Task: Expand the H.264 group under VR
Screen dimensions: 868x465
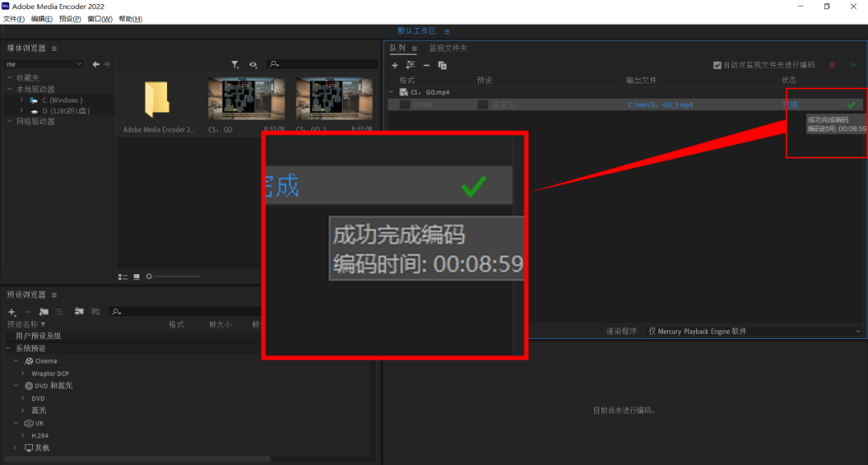Action: pos(23,435)
